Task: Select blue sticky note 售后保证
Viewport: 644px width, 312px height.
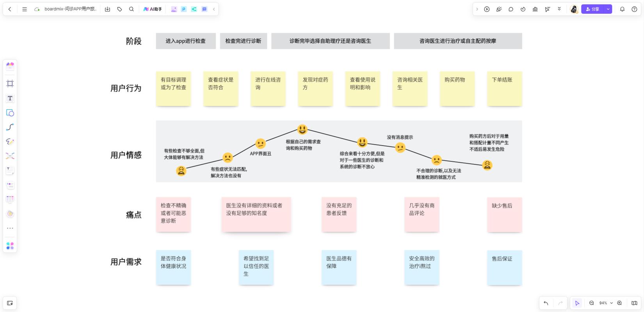Action: coord(504,268)
